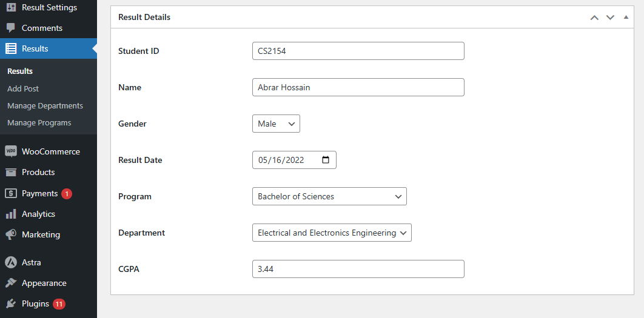The height and width of the screenshot is (318, 644).
Task: Click the Astra logo icon
Action: [x=11, y=262]
